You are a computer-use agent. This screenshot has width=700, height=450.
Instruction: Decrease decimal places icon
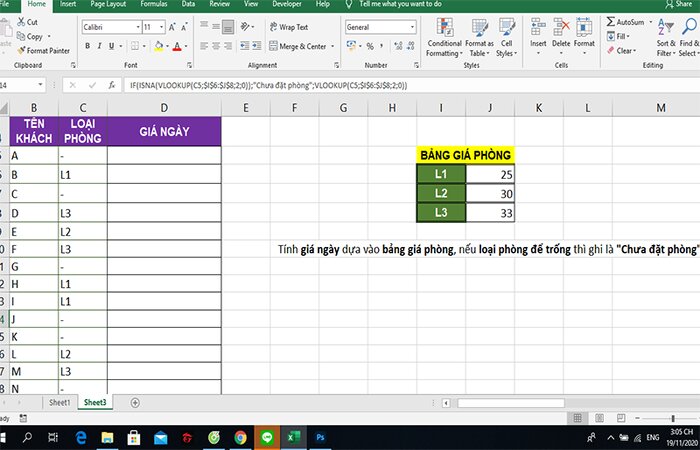pyautogui.click(x=410, y=46)
